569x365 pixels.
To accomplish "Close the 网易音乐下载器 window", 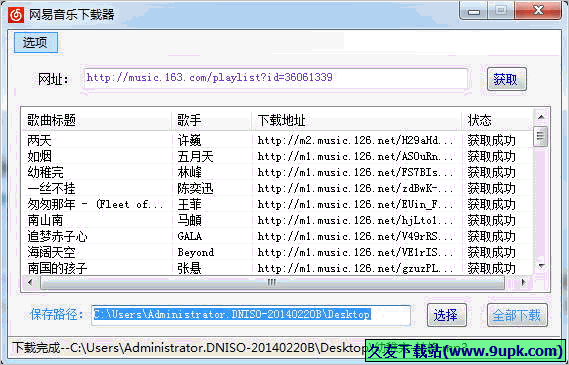I will 538,10.
